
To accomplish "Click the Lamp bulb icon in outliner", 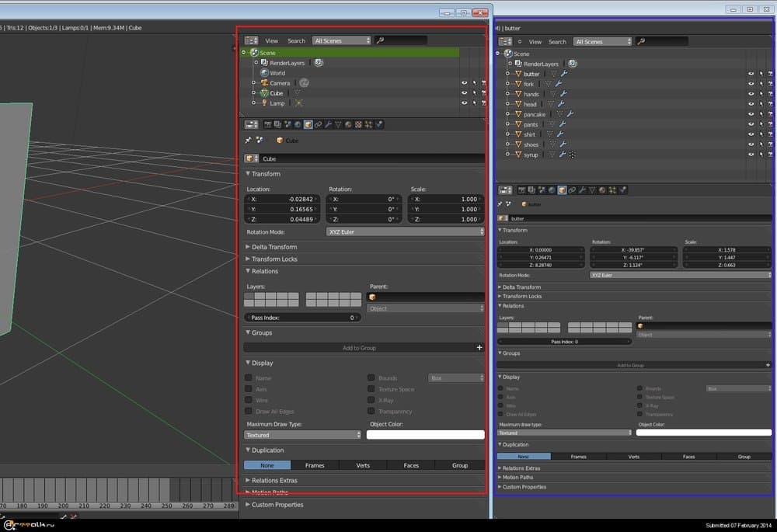I will [x=264, y=103].
